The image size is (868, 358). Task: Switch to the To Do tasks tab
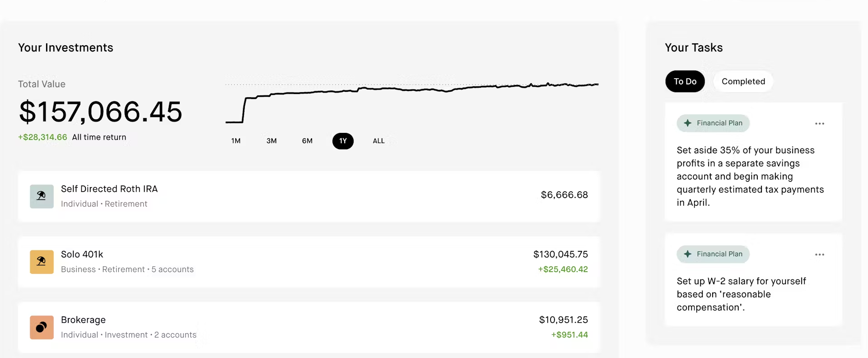[x=685, y=81]
